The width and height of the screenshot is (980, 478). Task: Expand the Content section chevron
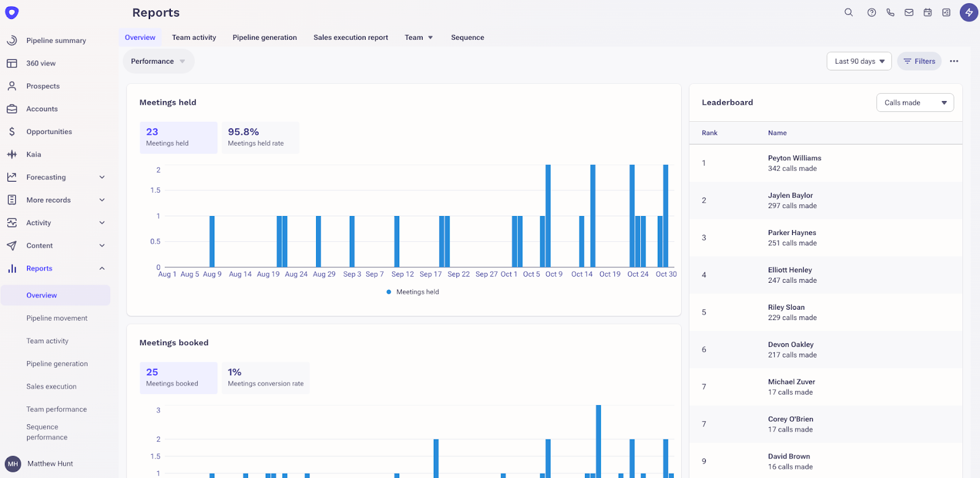102,245
